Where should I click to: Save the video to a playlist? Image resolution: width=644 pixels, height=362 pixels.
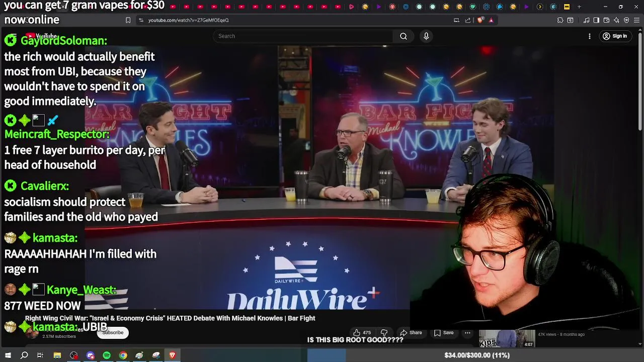point(444,333)
